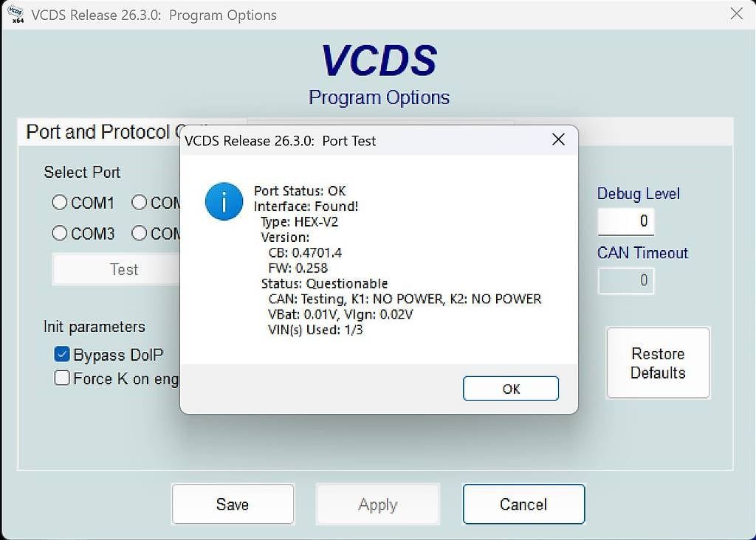Image resolution: width=756 pixels, height=540 pixels.
Task: Click the 'CB: 0.4701.4' version line
Action: pyautogui.click(x=305, y=252)
